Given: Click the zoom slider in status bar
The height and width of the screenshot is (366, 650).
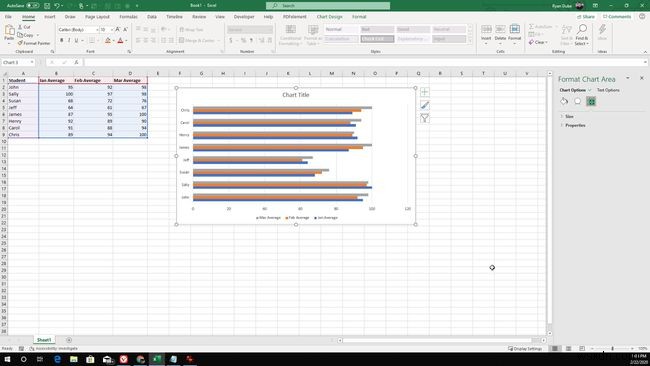Looking at the screenshot, I should pyautogui.click(x=612, y=349).
